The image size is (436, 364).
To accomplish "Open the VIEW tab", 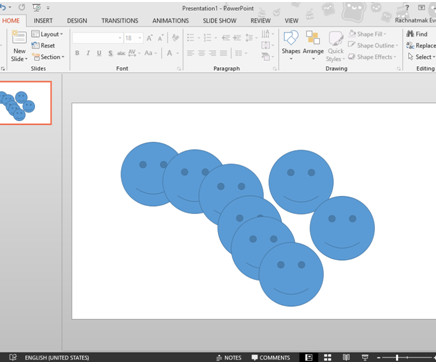I will click(291, 21).
